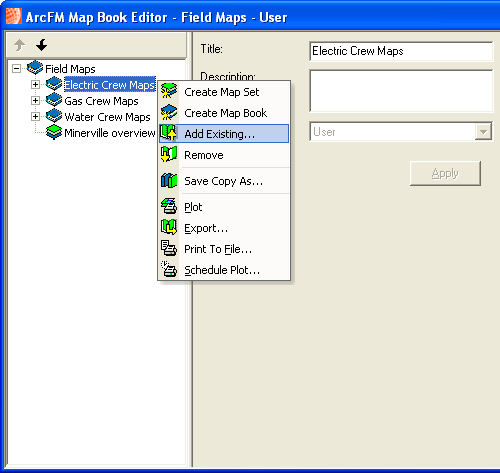Click the Export icon in context menu
Screen dimensions: 500x473
click(169, 227)
